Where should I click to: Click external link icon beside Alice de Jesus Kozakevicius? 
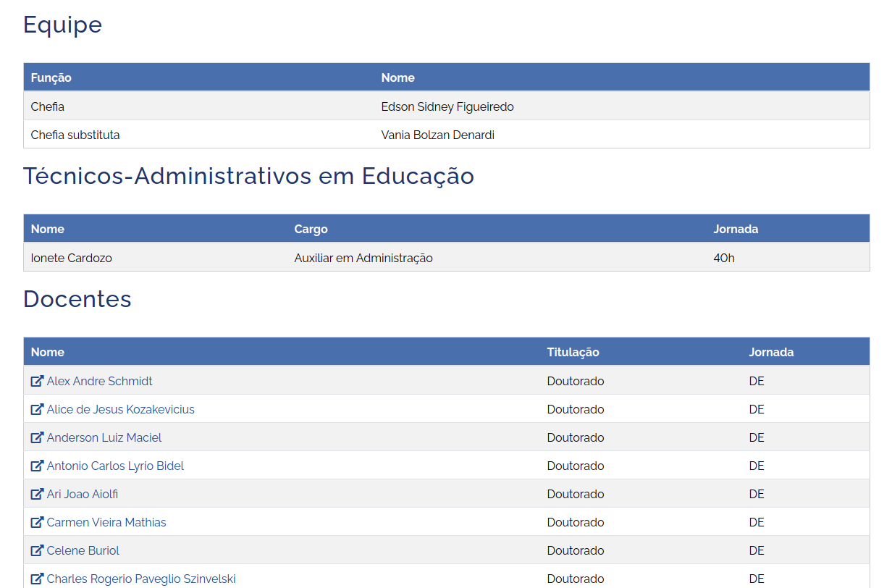coord(37,409)
